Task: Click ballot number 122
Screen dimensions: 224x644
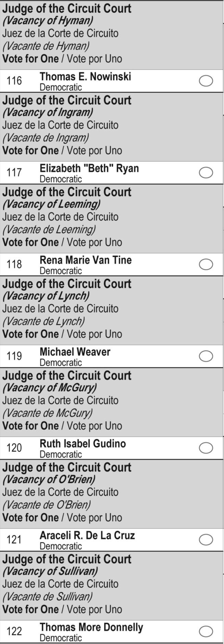Action: coord(14,631)
